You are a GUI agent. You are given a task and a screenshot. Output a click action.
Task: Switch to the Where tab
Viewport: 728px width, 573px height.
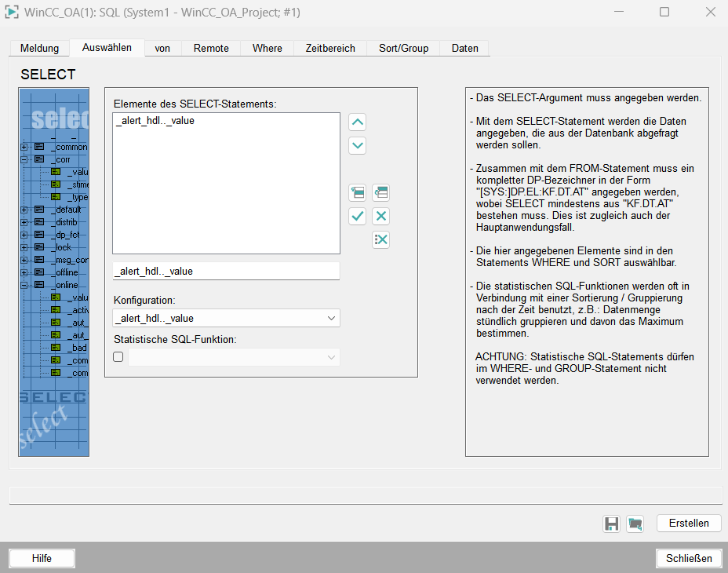coord(267,48)
